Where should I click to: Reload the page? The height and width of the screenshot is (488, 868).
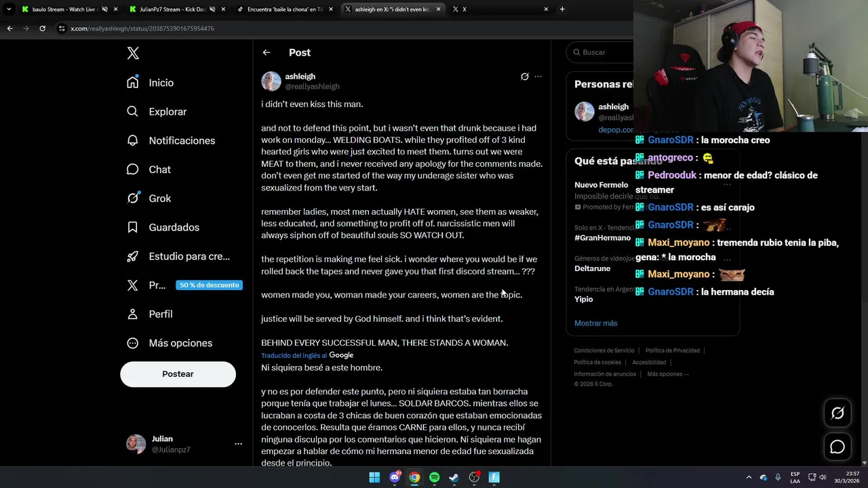pyautogui.click(x=42, y=28)
